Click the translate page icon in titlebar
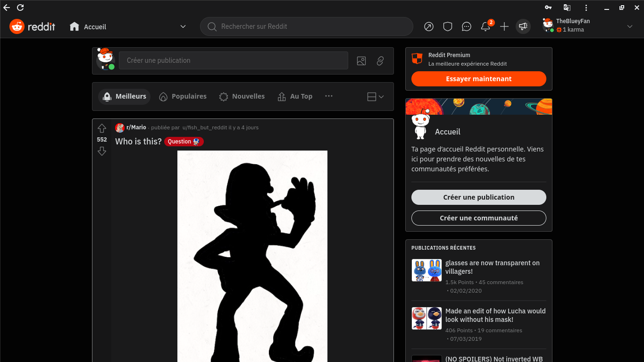This screenshot has height=362, width=644. click(x=567, y=8)
